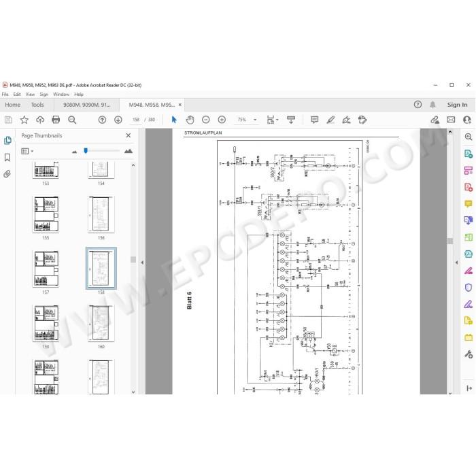The width and height of the screenshot is (476, 476).
Task: Zoom in with the plus icon
Action: [x=222, y=120]
